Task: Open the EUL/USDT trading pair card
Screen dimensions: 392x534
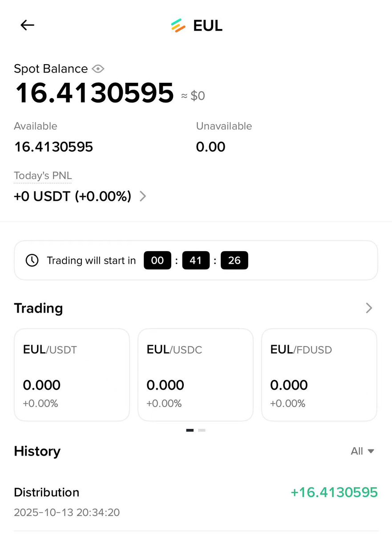Action: pyautogui.click(x=72, y=375)
